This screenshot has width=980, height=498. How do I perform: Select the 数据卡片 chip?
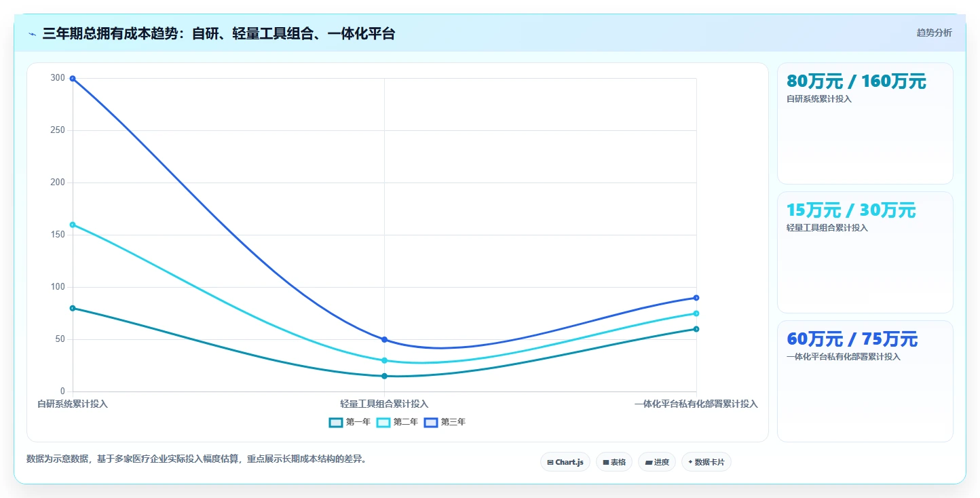pyautogui.click(x=706, y=462)
